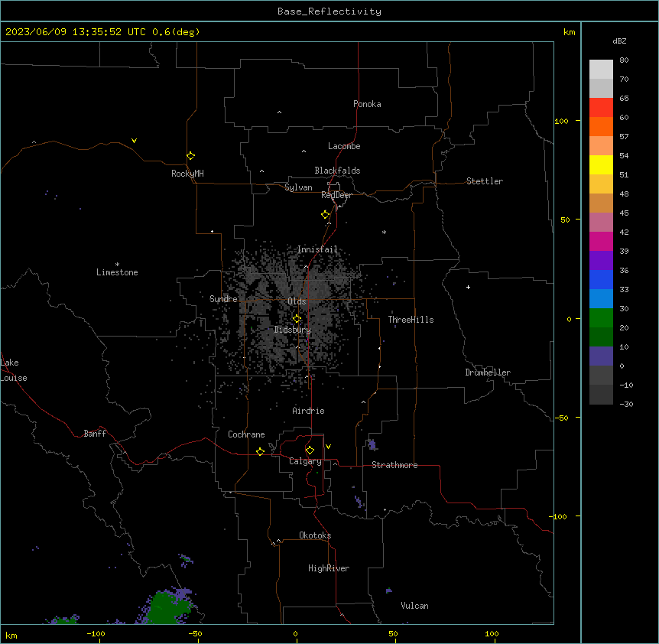659x644 pixels.
Task: Click the dBZ legend heading
Action: (619, 41)
